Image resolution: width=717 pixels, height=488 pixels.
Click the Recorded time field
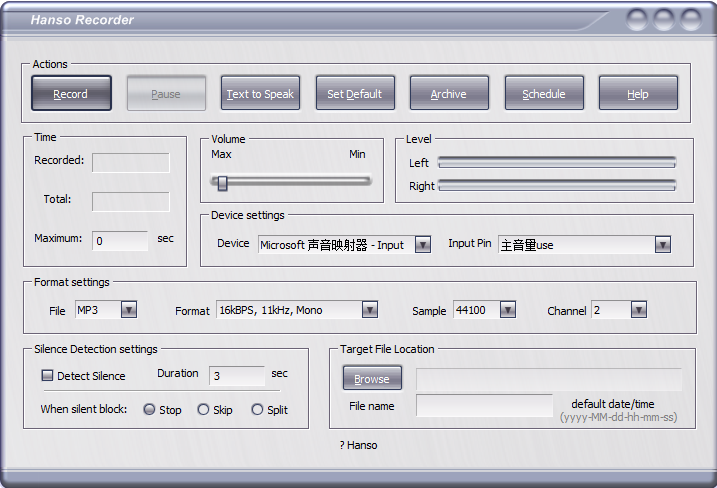tap(131, 163)
